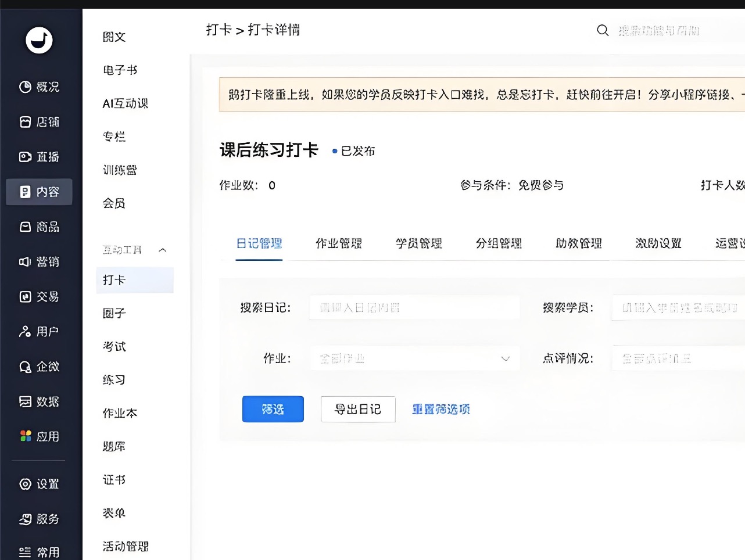The width and height of the screenshot is (745, 560).
Task: Open 表单 in the interactive tools
Action: [x=114, y=513]
